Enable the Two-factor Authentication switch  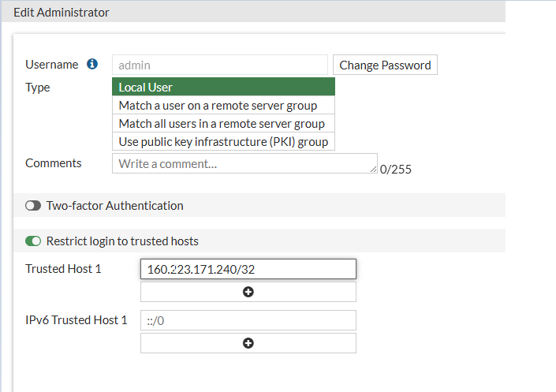33,206
